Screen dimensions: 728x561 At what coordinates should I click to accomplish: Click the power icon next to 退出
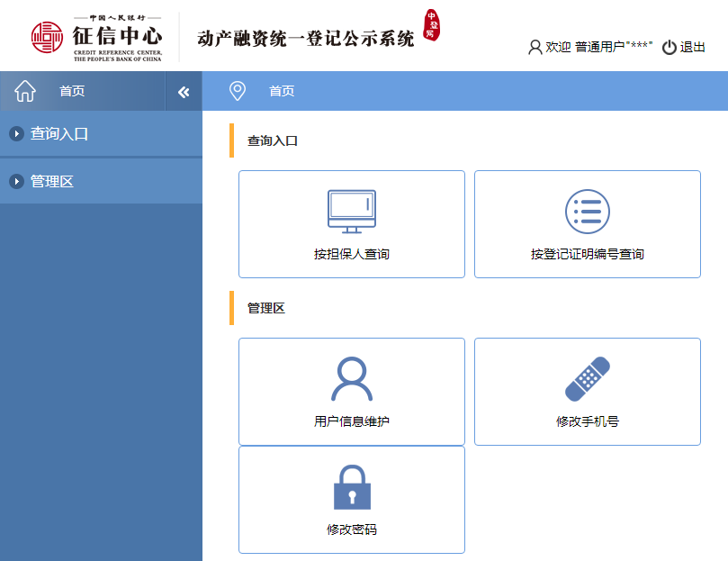(x=669, y=48)
